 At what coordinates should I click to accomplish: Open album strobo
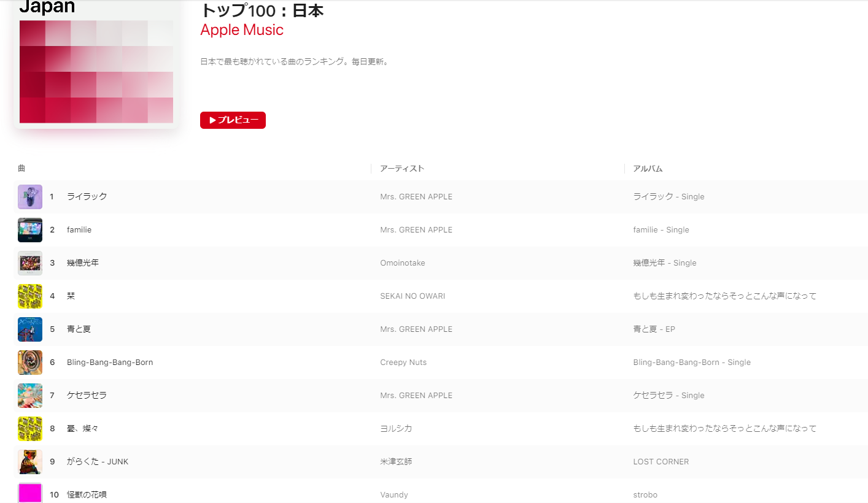pos(645,495)
